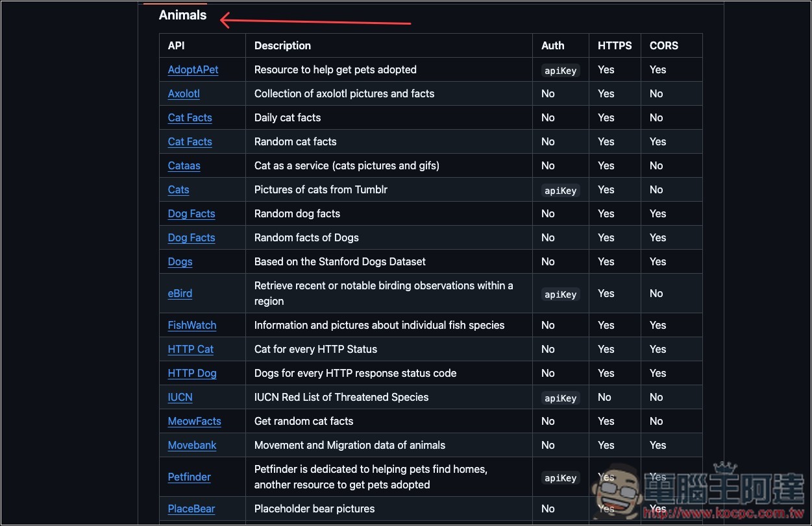
Task: Click the Auth 'No' value in MeowFacts row
Action: (x=548, y=422)
